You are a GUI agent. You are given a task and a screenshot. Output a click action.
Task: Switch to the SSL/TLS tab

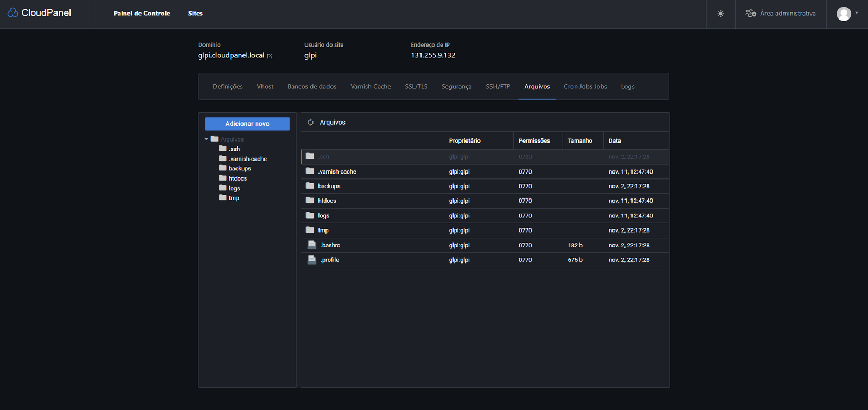pyautogui.click(x=416, y=87)
